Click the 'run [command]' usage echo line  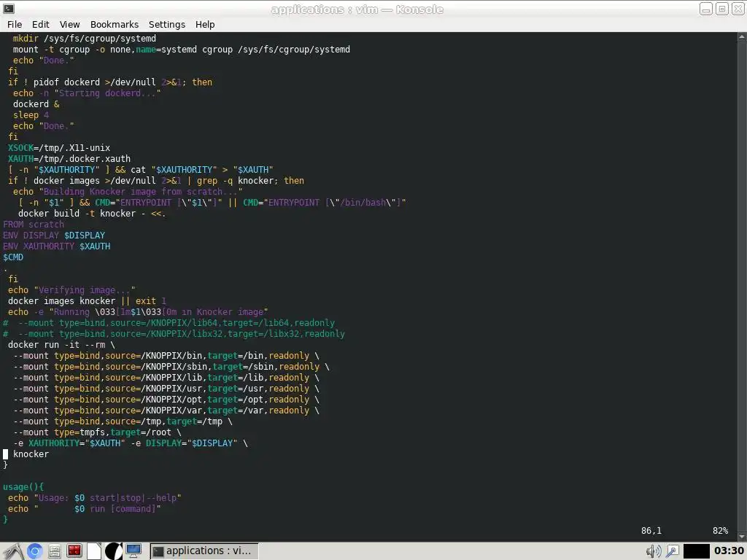85,509
